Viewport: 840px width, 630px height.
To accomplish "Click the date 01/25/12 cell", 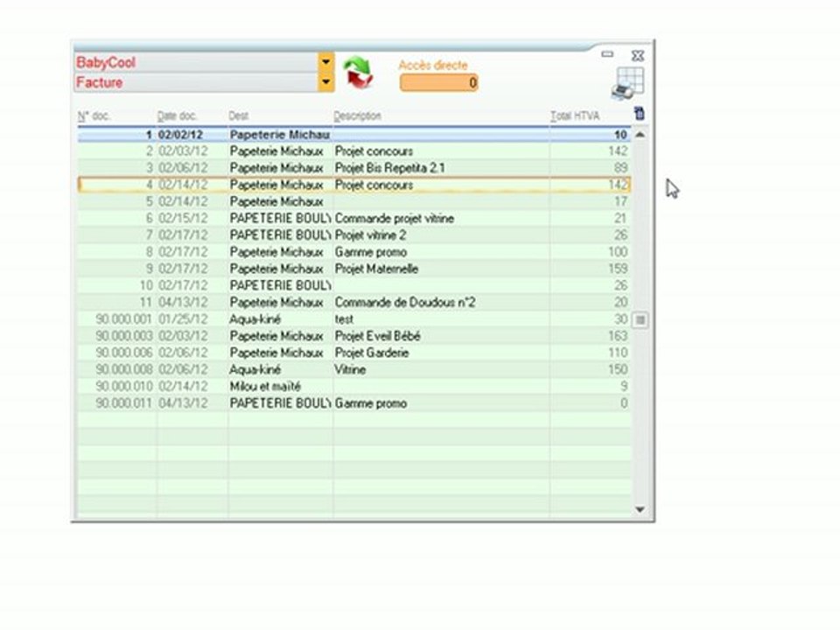I will coord(183,319).
